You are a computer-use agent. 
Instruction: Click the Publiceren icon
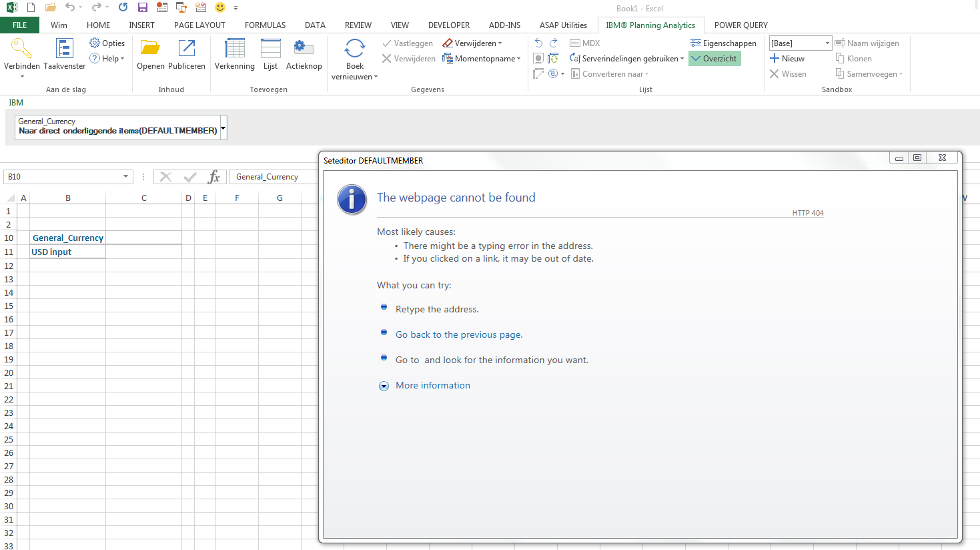pos(187,49)
